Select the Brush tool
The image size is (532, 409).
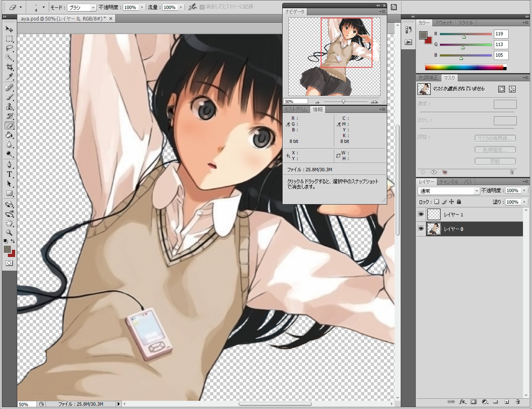(x=9, y=97)
